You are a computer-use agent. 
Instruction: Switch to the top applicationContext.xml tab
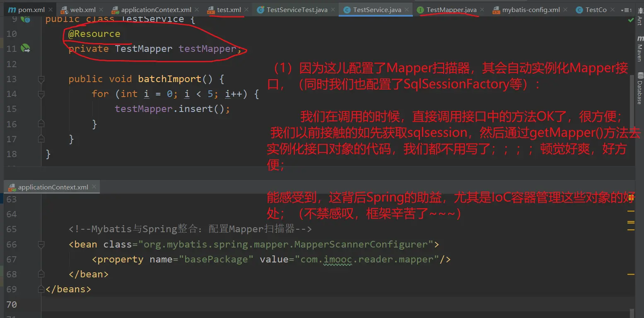[155, 10]
